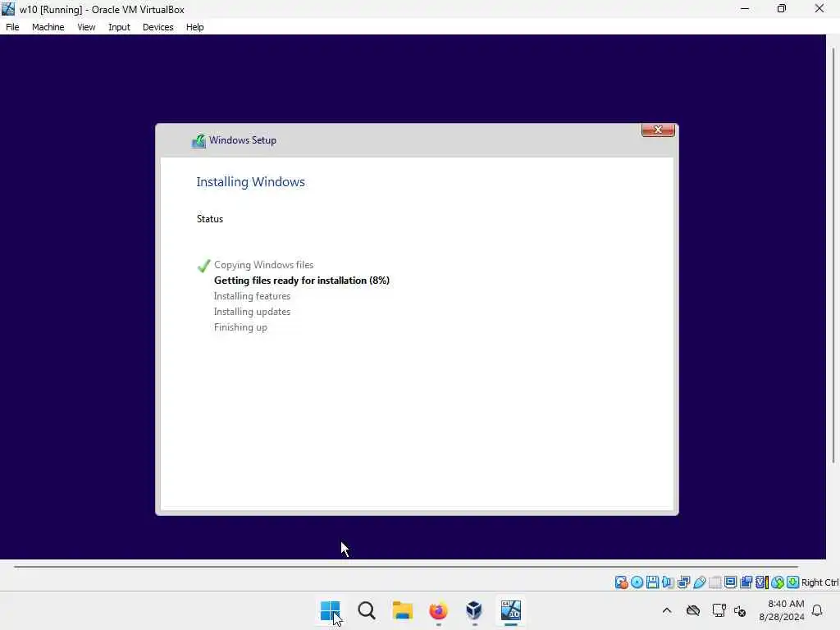840x630 pixels.
Task: Click the recording status icon
Action: 746,582
